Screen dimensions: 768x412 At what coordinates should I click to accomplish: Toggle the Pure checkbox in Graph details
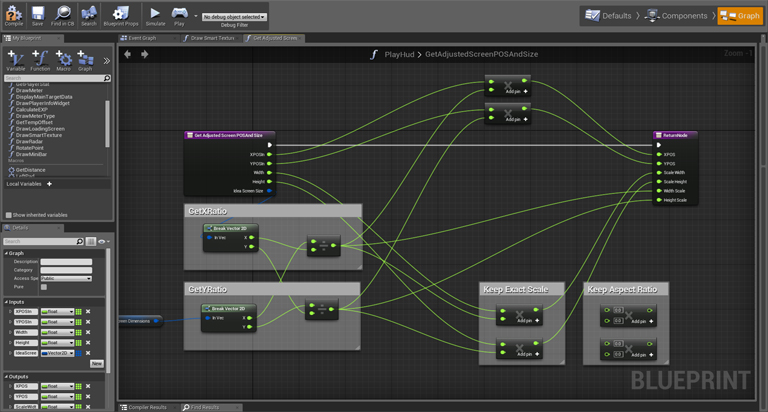[44, 287]
